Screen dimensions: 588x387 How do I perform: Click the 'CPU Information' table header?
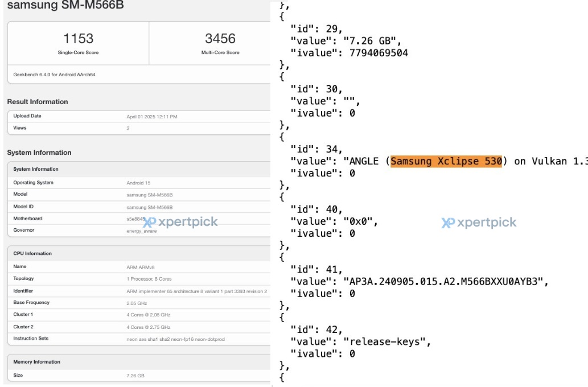pyautogui.click(x=32, y=253)
